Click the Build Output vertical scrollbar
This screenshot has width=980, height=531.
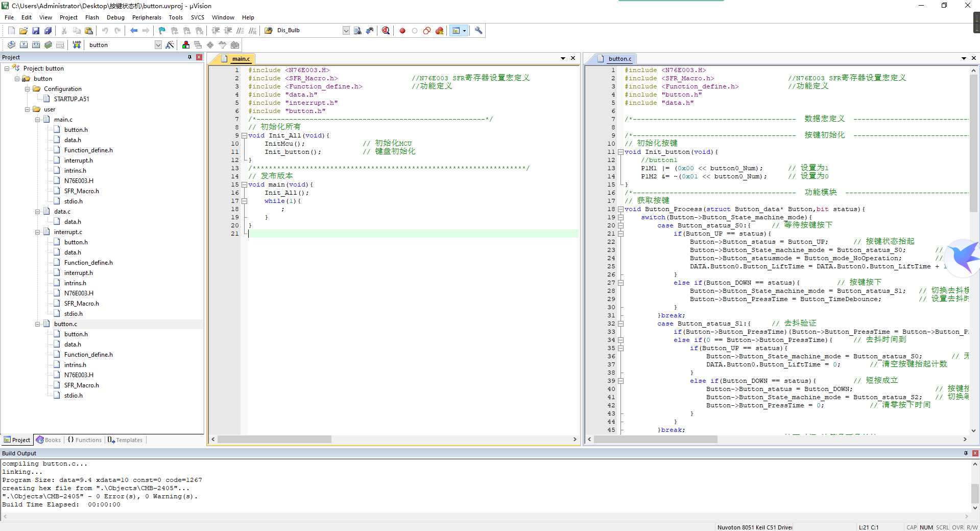coord(975,494)
